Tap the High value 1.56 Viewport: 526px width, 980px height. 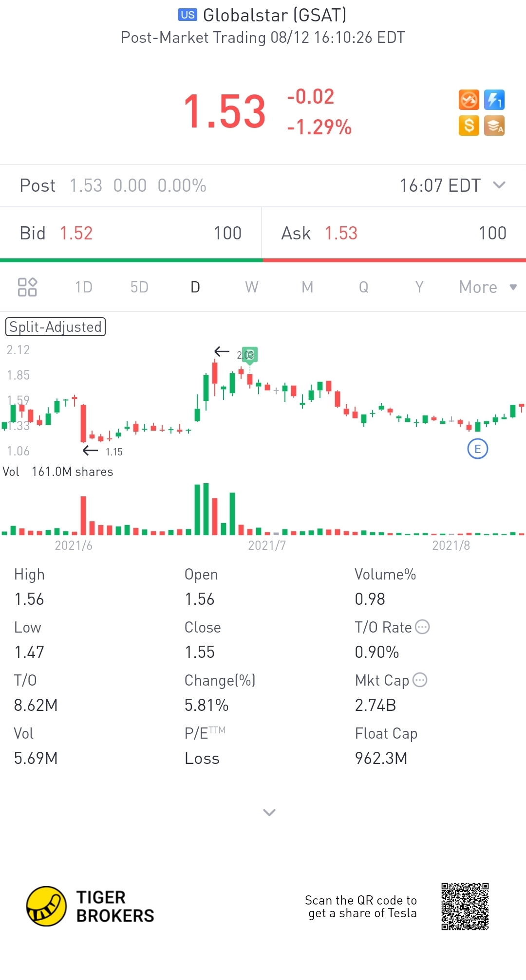tap(29, 599)
